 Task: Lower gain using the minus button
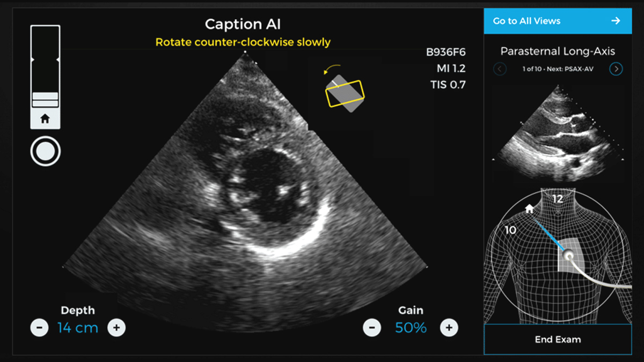point(372,327)
